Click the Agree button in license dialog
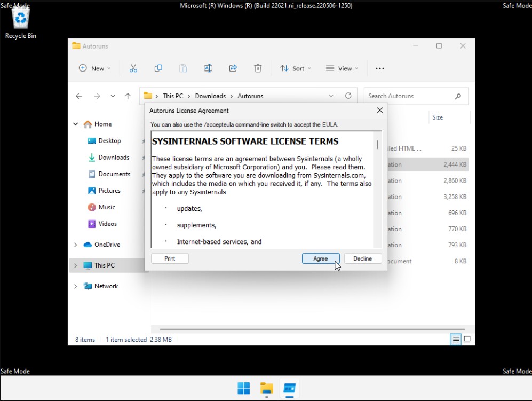Image resolution: width=532 pixels, height=401 pixels. [x=320, y=258]
